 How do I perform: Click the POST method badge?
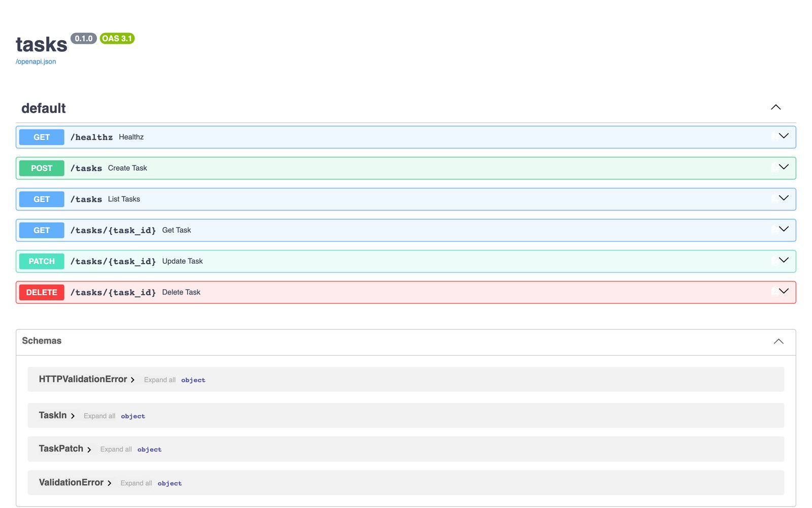pyautogui.click(x=42, y=168)
